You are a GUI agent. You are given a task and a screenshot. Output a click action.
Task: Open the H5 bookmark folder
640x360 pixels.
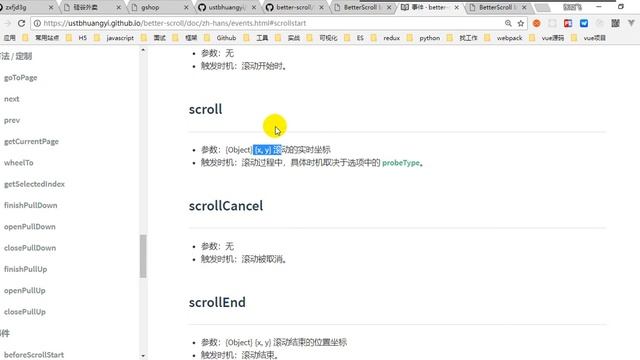tap(78, 38)
